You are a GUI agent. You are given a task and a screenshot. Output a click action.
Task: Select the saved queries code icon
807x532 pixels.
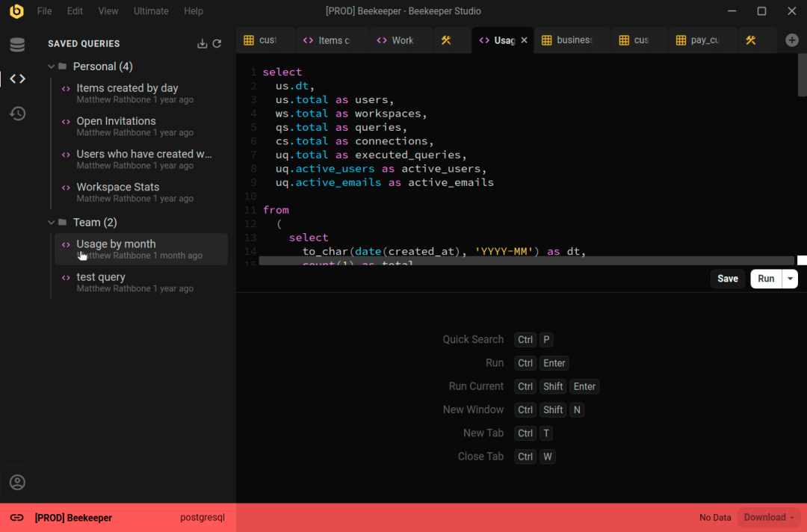[x=17, y=78]
